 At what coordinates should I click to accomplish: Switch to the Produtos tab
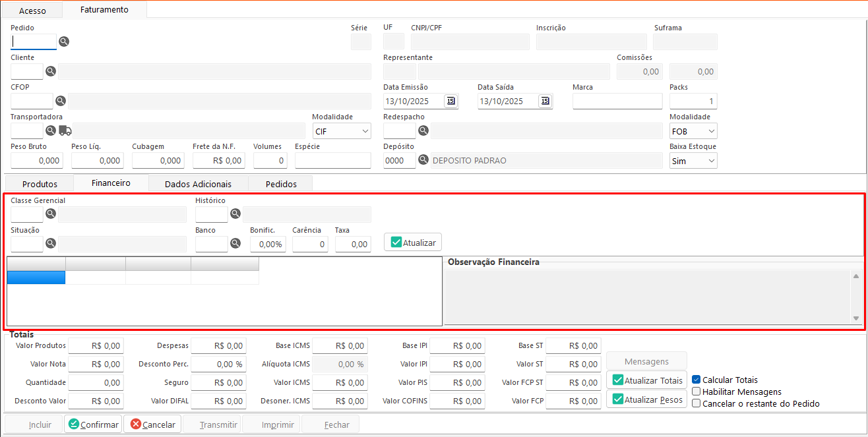coord(40,184)
